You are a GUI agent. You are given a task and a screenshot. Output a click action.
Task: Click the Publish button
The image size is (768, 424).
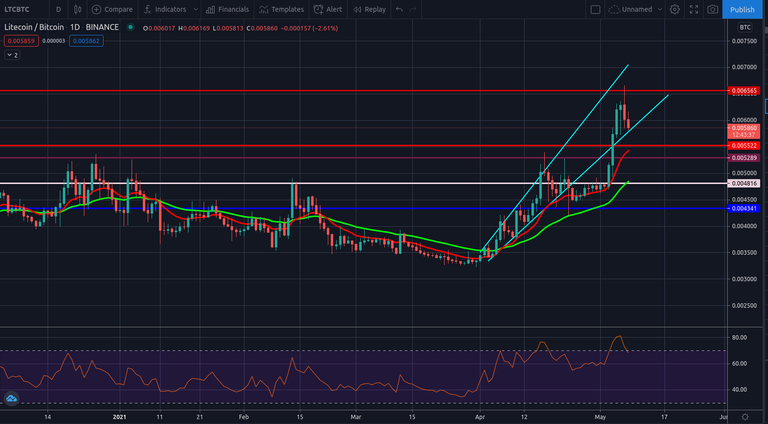point(742,9)
